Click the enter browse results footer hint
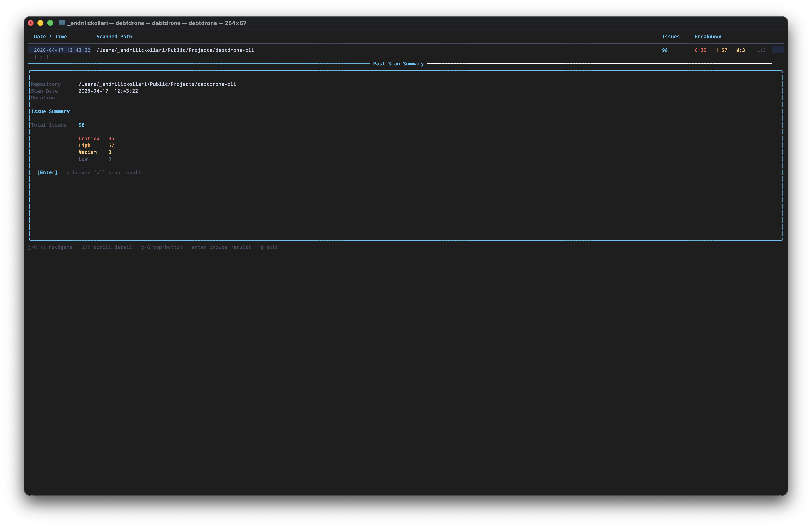812x527 pixels. click(x=221, y=247)
